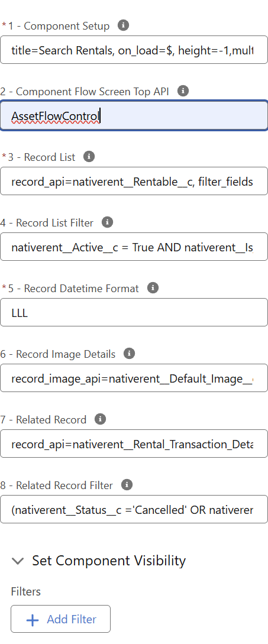
Task: Edit the Record List Filter field
Action: tap(134, 247)
